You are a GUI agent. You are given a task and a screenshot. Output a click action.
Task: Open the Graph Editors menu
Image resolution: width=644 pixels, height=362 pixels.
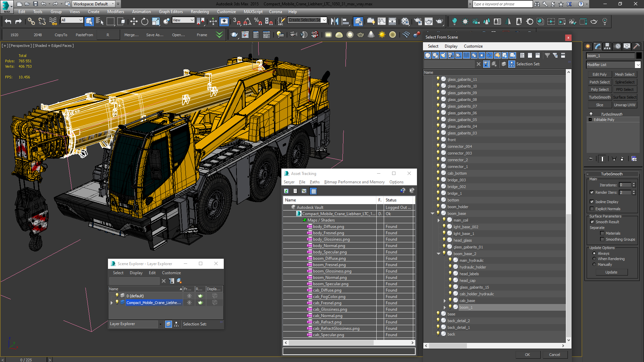coord(171,12)
